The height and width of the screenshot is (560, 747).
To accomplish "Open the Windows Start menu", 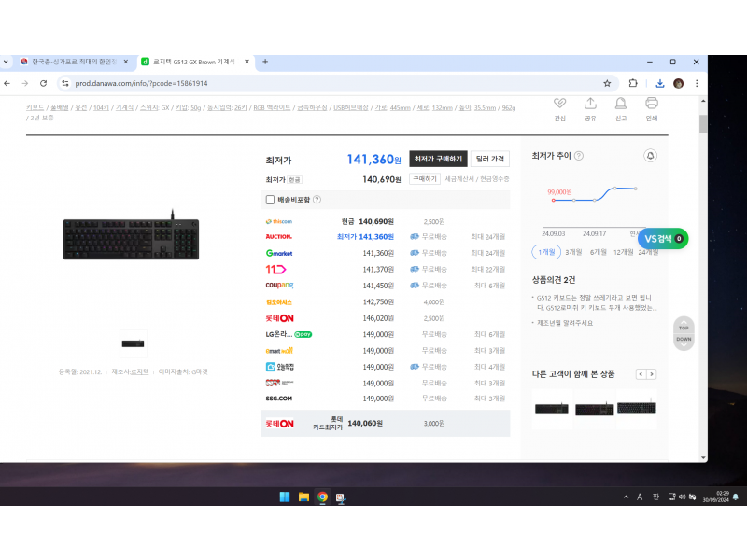I will point(285,497).
